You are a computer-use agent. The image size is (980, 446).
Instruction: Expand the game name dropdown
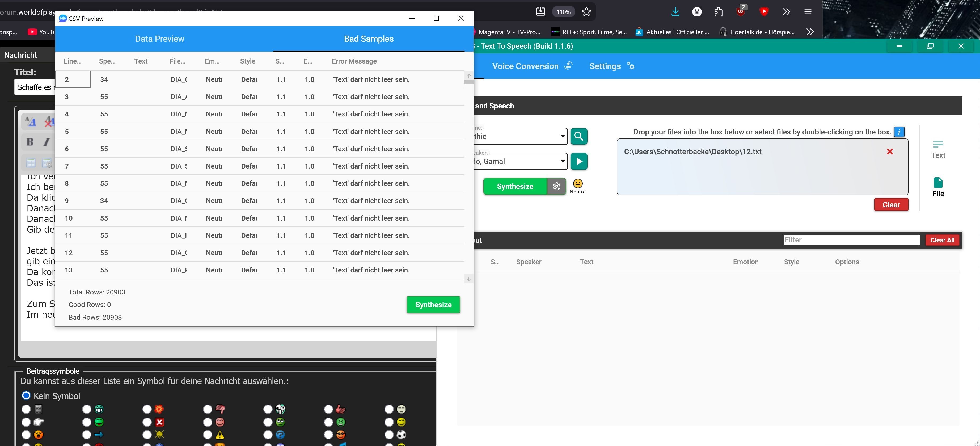tap(562, 136)
